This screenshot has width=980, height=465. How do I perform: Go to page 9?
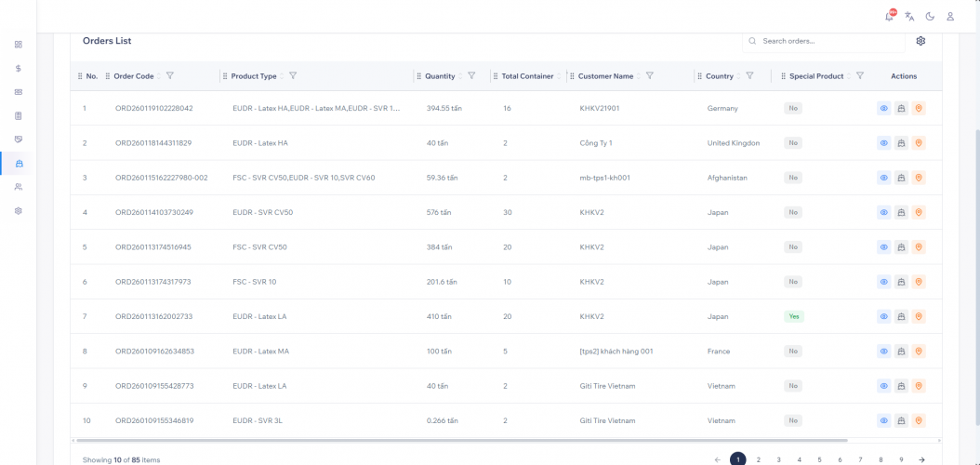[x=901, y=459]
